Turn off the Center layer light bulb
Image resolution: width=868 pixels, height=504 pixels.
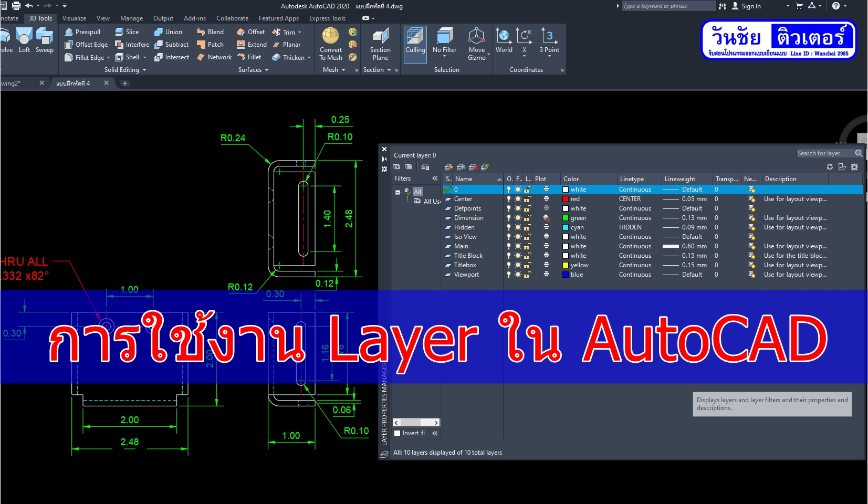pos(508,199)
